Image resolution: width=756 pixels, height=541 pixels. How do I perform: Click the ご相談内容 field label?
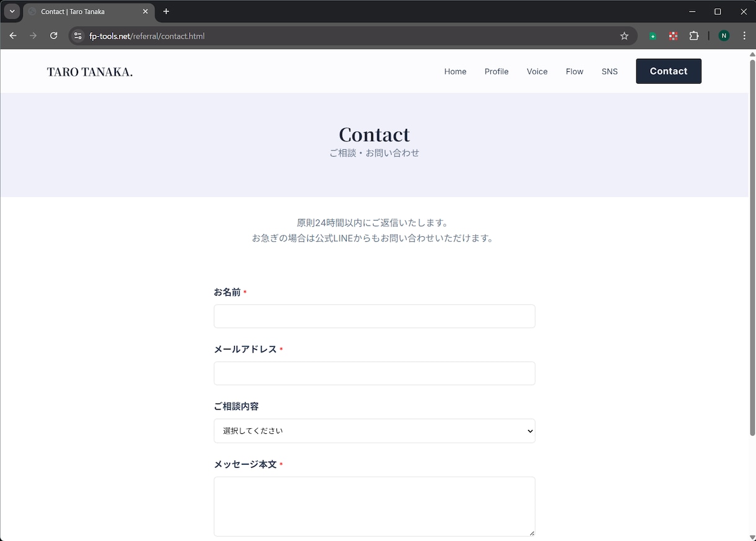pos(236,407)
